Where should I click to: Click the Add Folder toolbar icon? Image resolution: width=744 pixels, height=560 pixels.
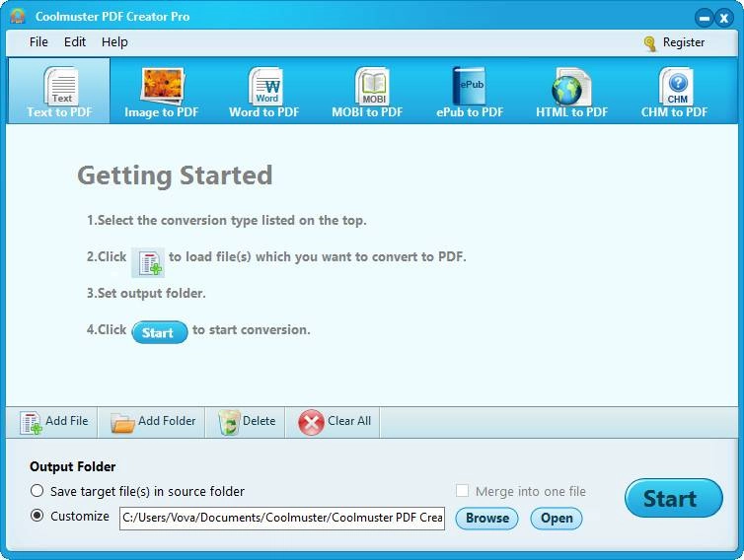tap(122, 423)
